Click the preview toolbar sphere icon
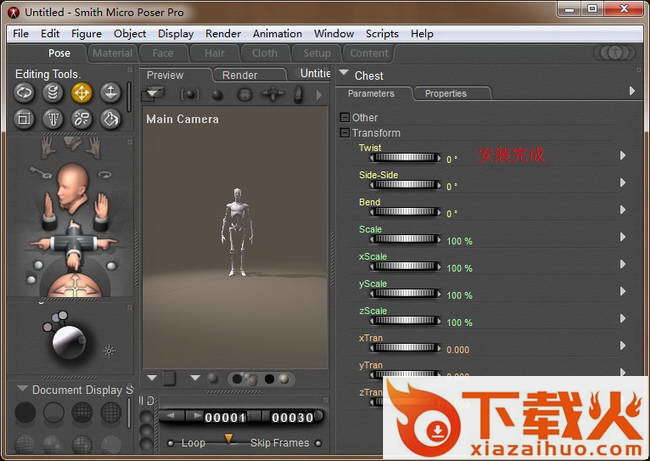Image resolution: width=650 pixels, height=461 pixels. pos(217,95)
